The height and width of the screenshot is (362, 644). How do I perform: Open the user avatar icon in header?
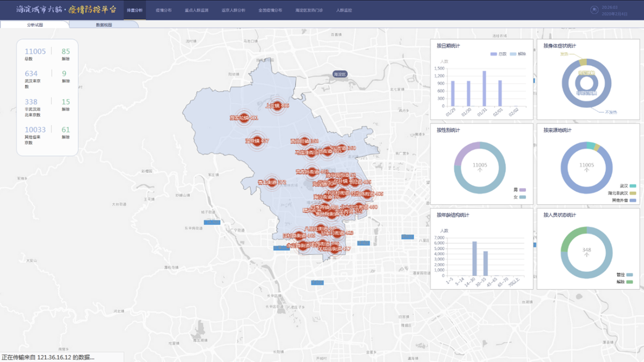(x=594, y=10)
